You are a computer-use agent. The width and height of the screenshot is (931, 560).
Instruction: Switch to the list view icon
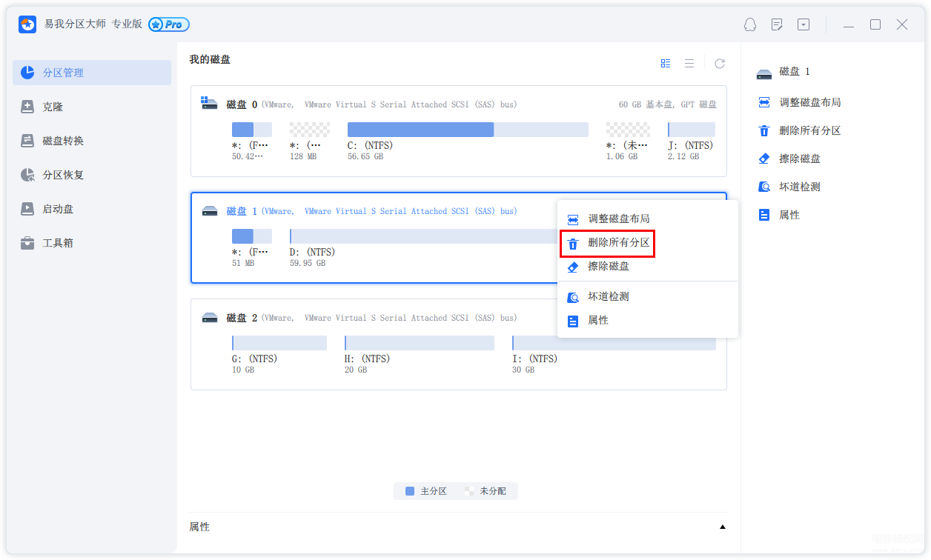coord(689,64)
